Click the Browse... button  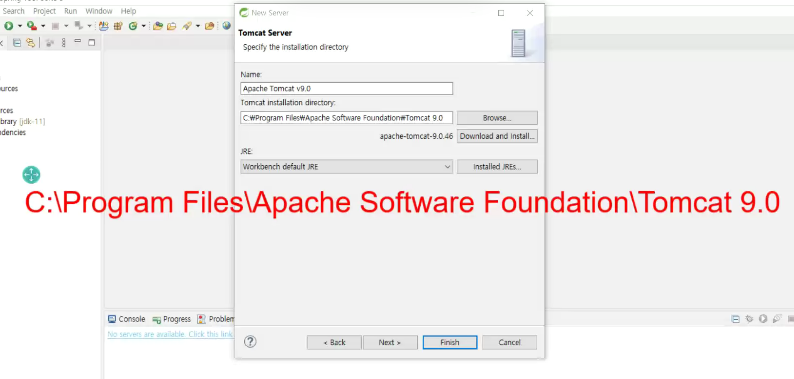click(x=497, y=118)
